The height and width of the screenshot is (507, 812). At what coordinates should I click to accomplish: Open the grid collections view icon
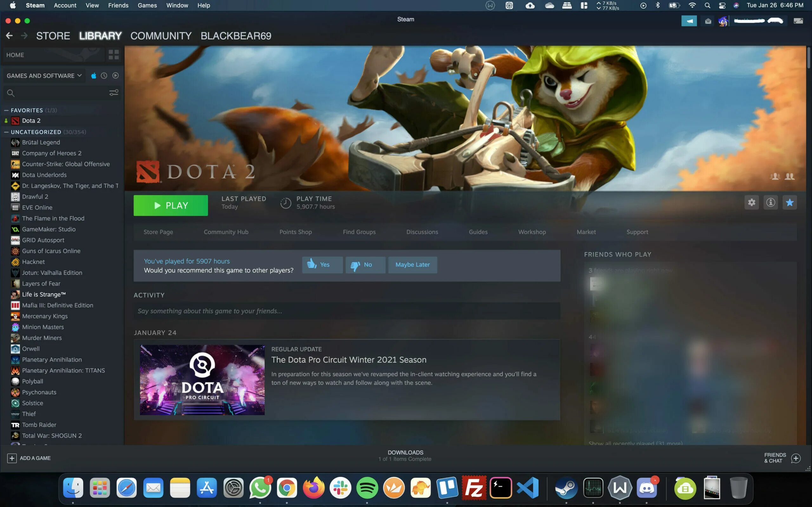114,55
